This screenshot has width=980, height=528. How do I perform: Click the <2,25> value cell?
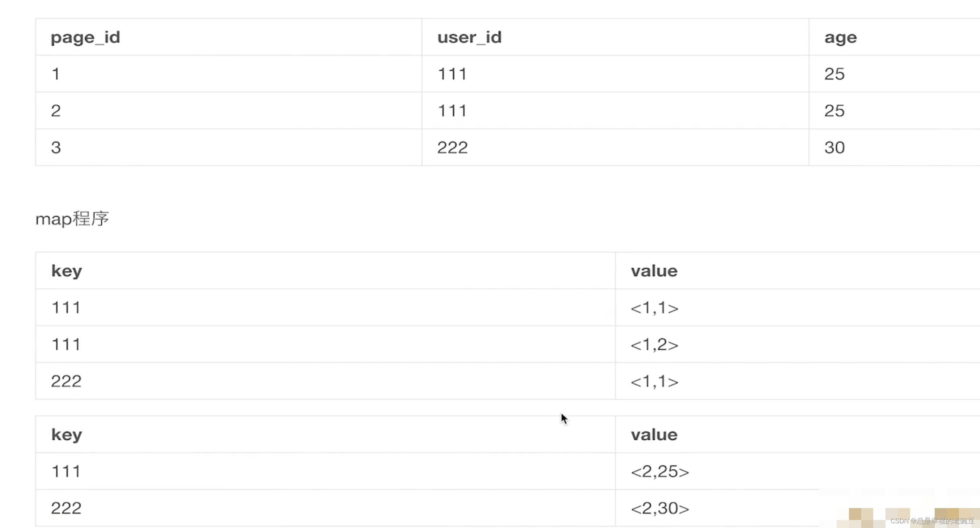[660, 472]
